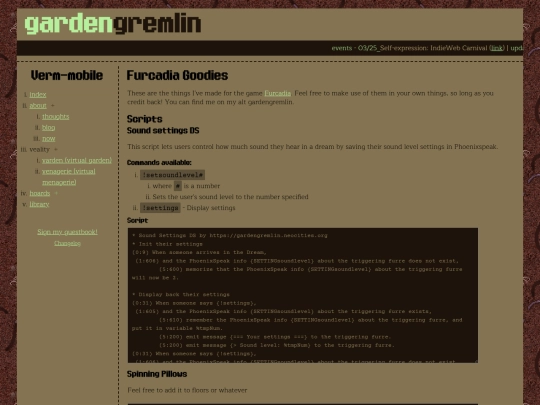Viewport: 540px width, 405px height.
Task: Open the Changelog link
Action: click(68, 243)
